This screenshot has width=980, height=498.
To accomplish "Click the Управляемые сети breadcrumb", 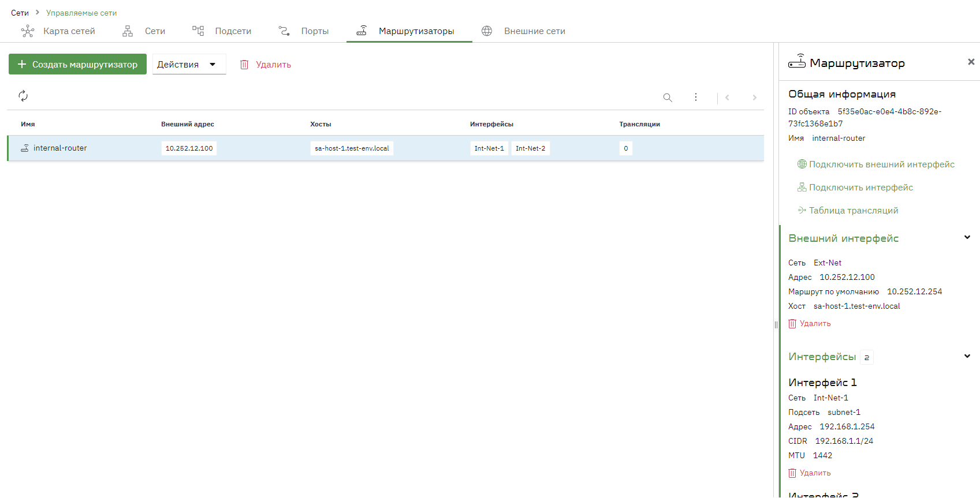I will (x=81, y=13).
